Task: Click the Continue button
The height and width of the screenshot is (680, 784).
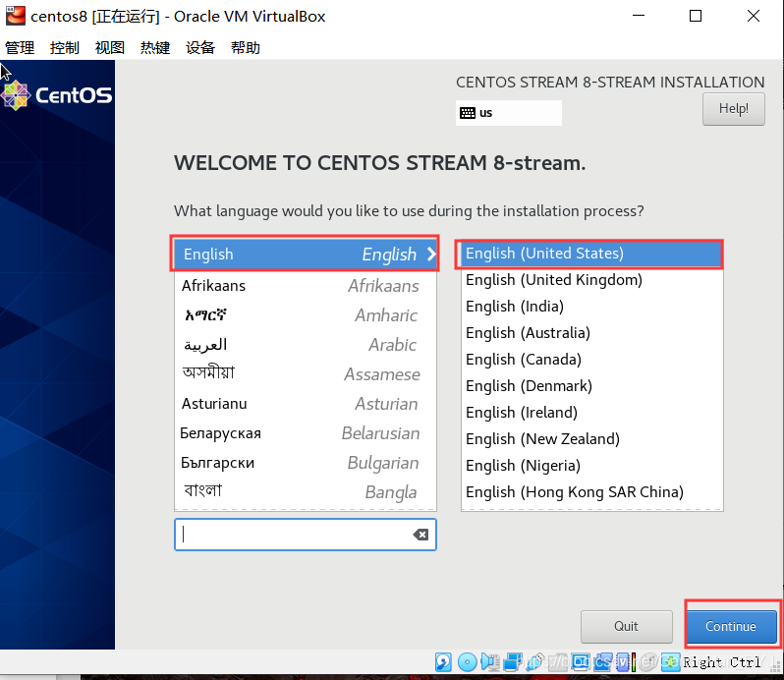Action: 731,626
